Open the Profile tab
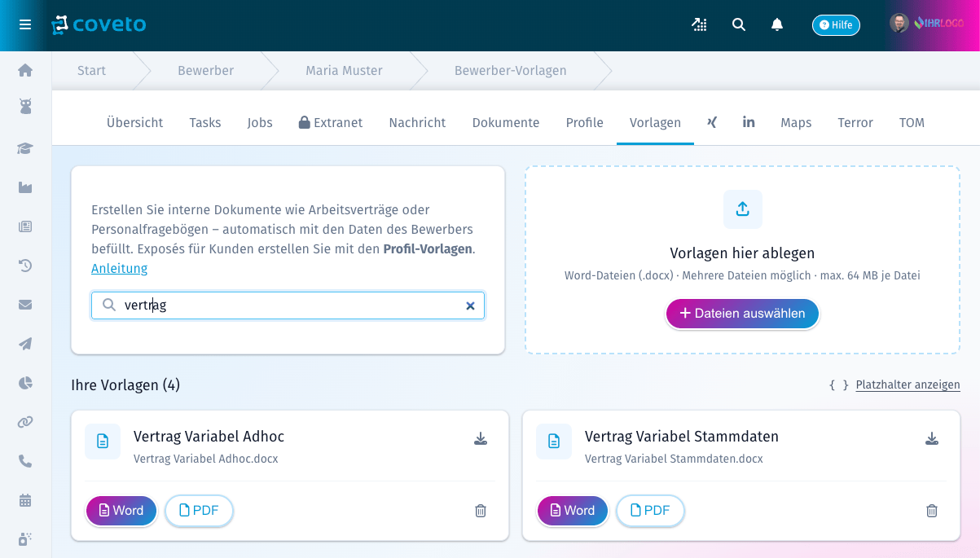The width and height of the screenshot is (980, 558). [585, 123]
